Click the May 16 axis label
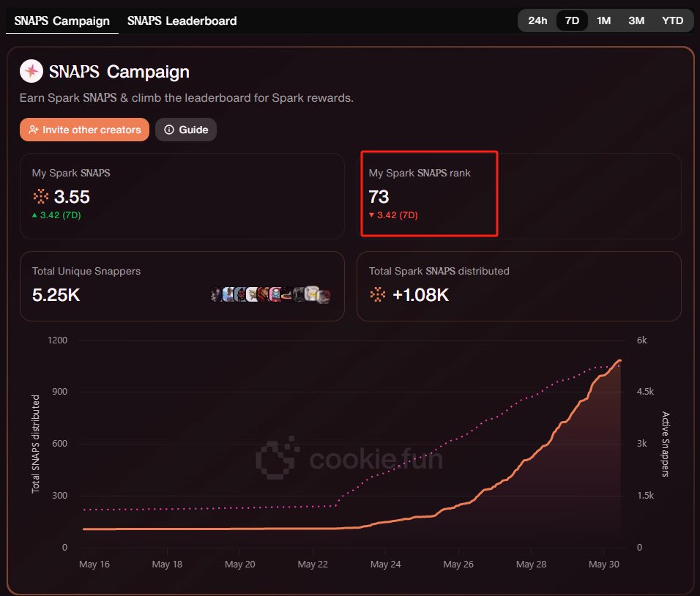This screenshot has width=700, height=596. pos(94,565)
